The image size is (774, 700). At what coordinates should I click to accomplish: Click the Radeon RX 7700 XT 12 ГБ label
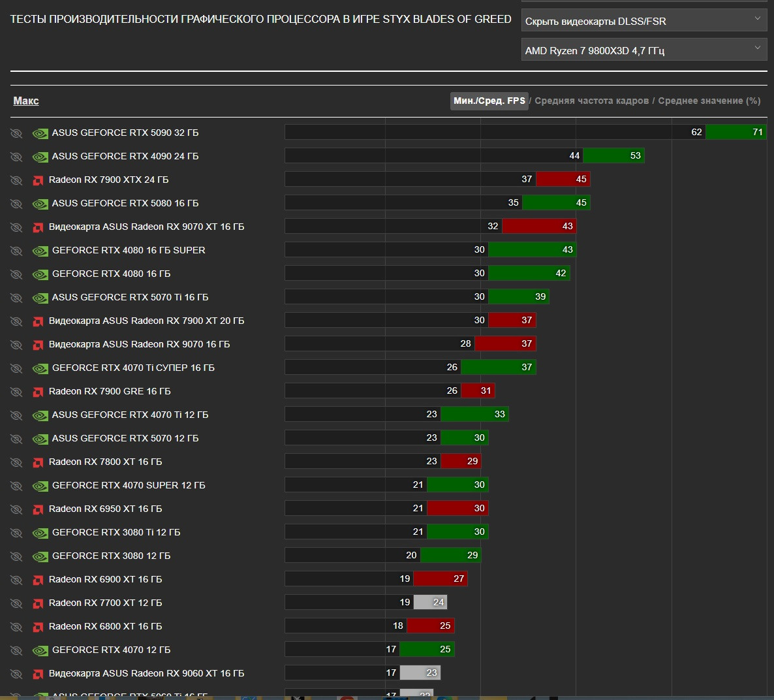coord(105,603)
